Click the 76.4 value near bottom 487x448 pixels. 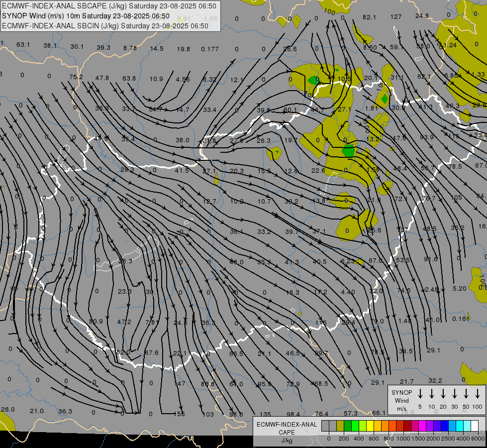point(321,414)
